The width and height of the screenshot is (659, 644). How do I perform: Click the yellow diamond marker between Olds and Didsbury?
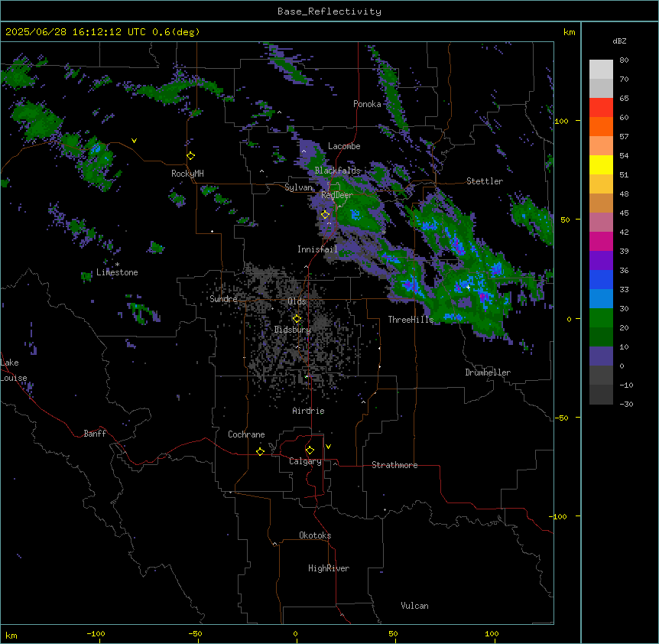tap(297, 319)
